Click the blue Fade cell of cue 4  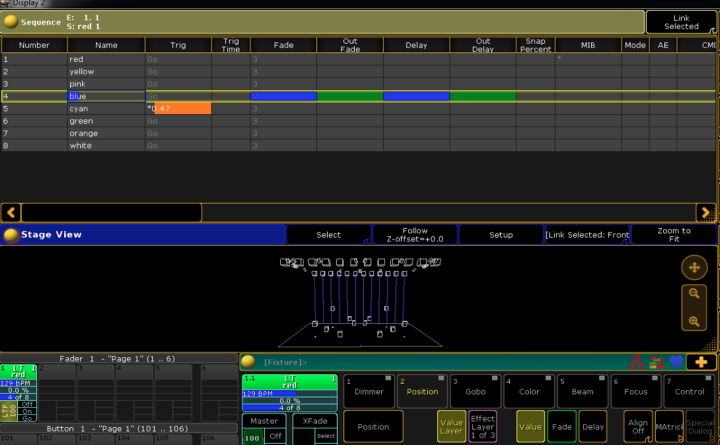283,96
